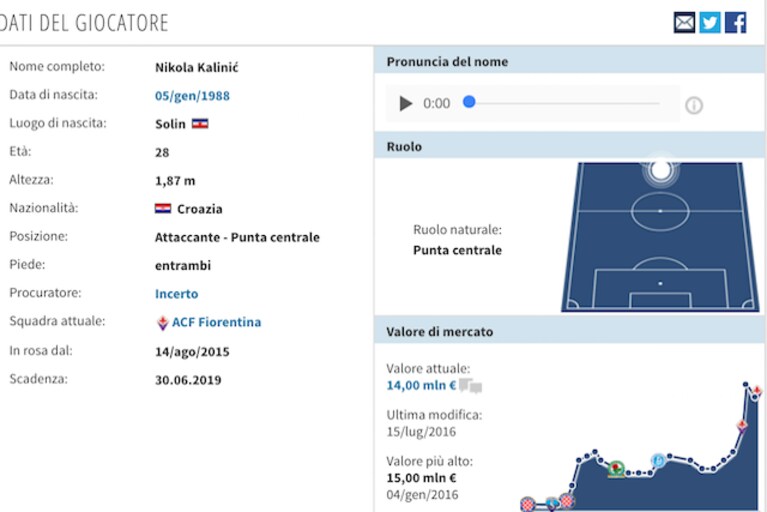Open market value discussion speech bubbles icon

point(471,386)
